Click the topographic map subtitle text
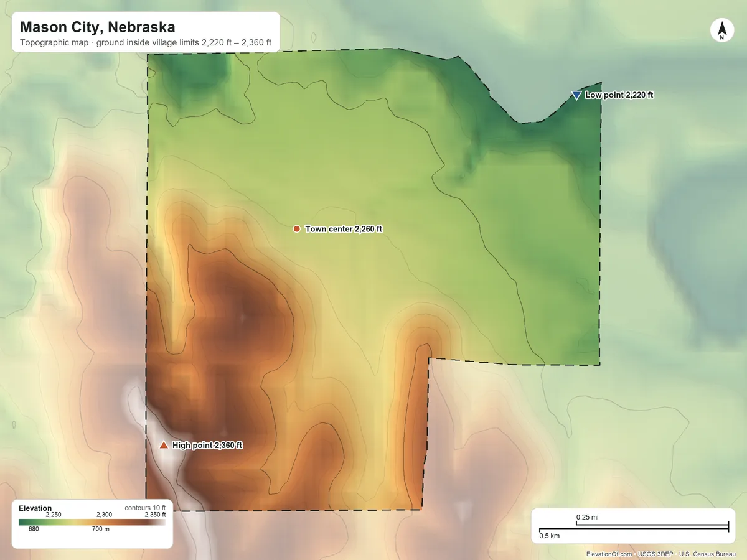 [x=146, y=43]
